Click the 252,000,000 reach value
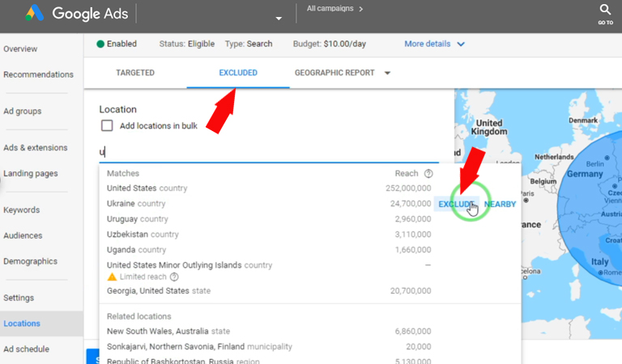622x364 pixels. point(408,188)
